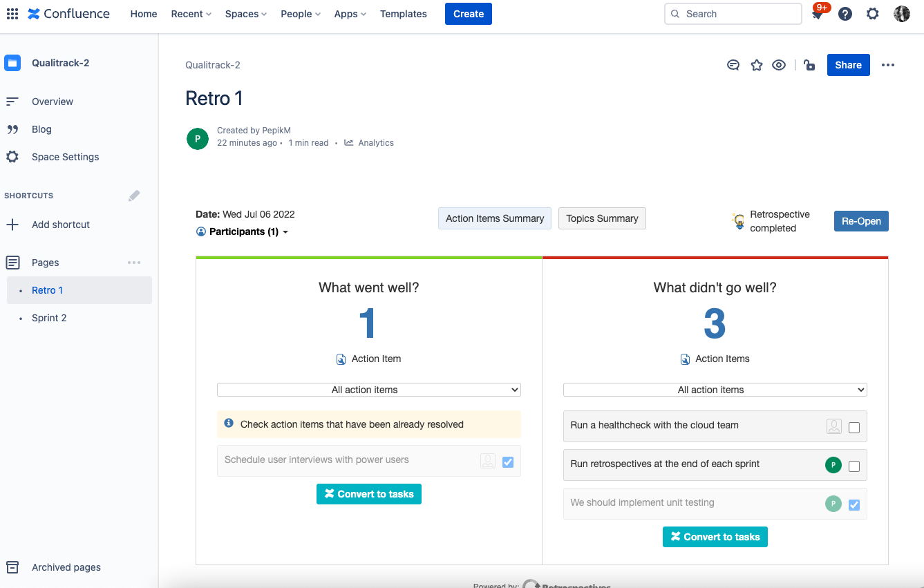Open the page restrictions lock icon
924x588 pixels.
pos(809,65)
